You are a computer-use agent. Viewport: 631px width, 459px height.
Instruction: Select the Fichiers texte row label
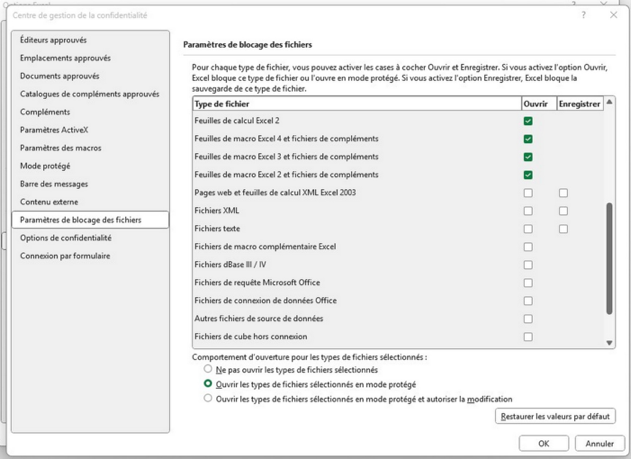(217, 228)
